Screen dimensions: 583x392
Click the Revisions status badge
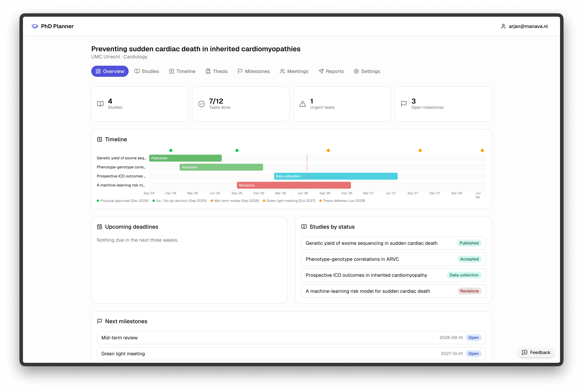tap(469, 291)
